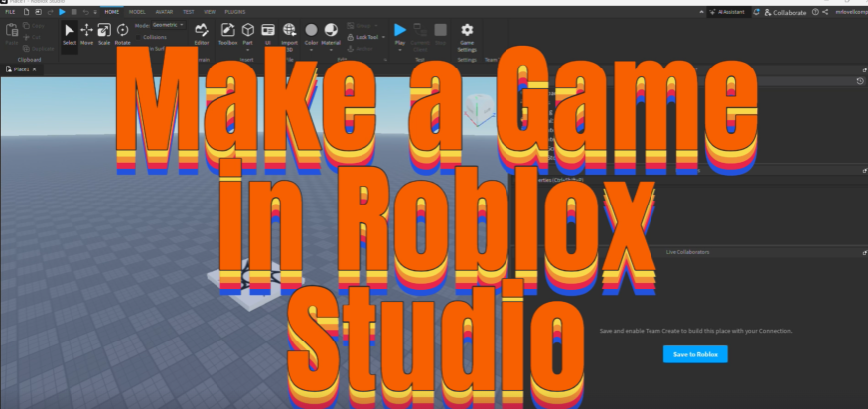
Task: Open the quick access toolbar dropdown
Action: pos(95,12)
